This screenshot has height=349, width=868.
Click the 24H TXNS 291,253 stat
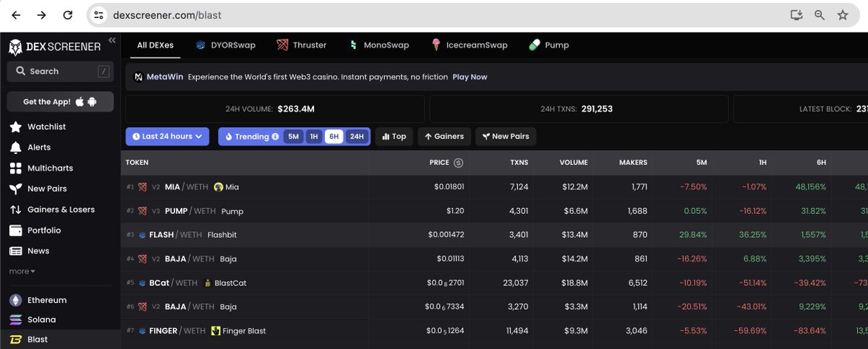tap(579, 109)
